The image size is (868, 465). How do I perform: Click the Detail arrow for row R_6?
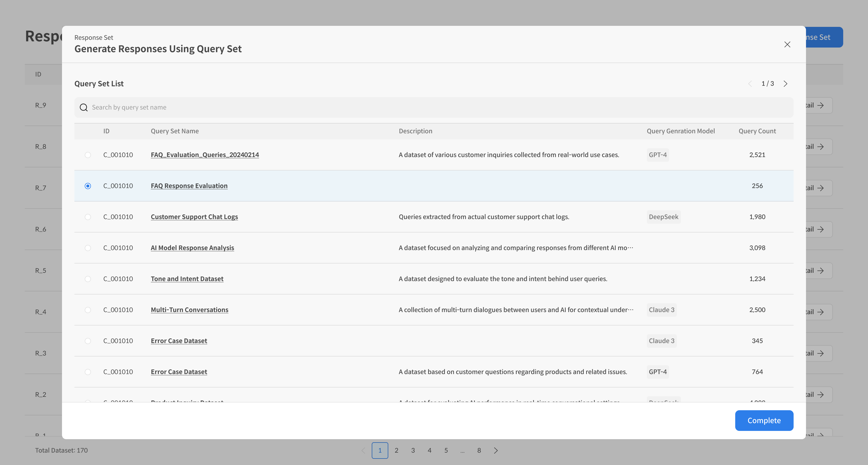click(x=820, y=229)
